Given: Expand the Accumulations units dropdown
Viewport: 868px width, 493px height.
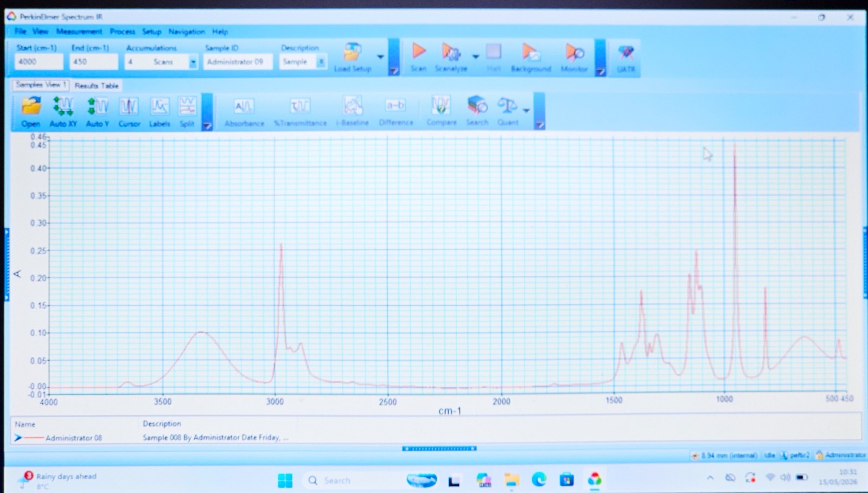Looking at the screenshot, I should click(193, 62).
